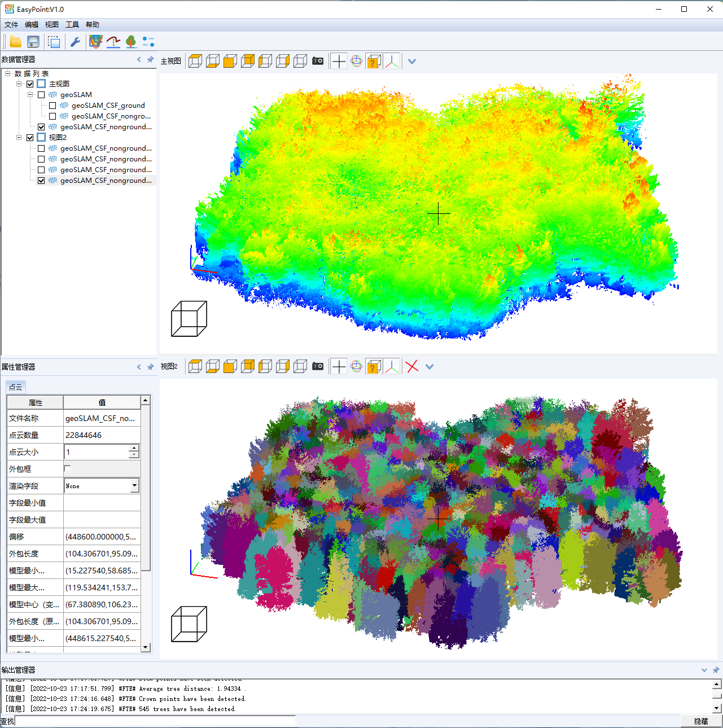This screenshot has height=728, width=723.
Task: Toggle the crosshair in the main view toolbar
Action: pyautogui.click(x=339, y=61)
